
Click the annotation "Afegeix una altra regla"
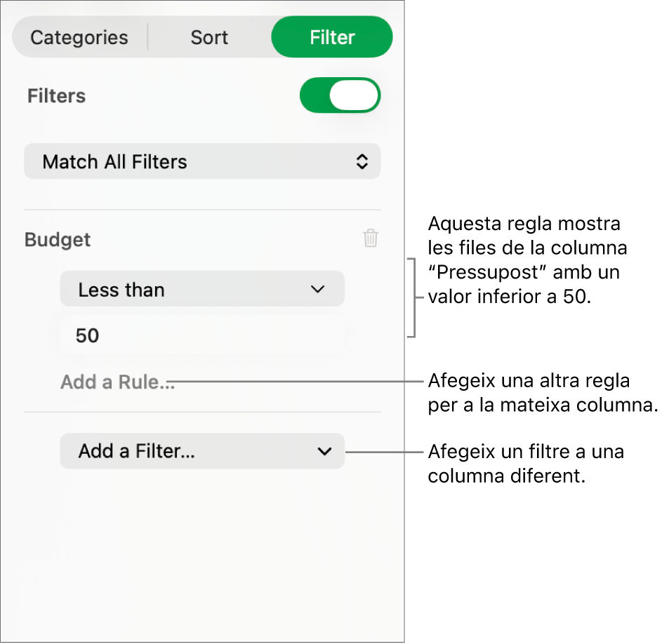pyautogui.click(x=542, y=393)
